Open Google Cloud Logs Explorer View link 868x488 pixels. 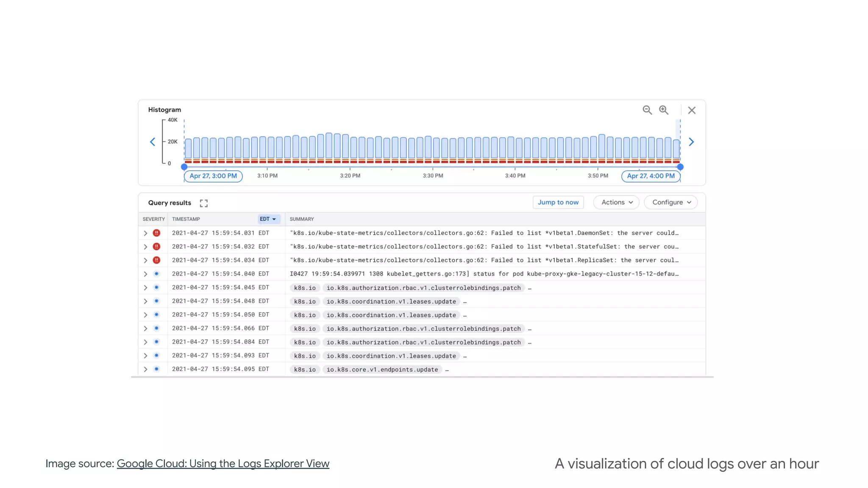click(223, 463)
